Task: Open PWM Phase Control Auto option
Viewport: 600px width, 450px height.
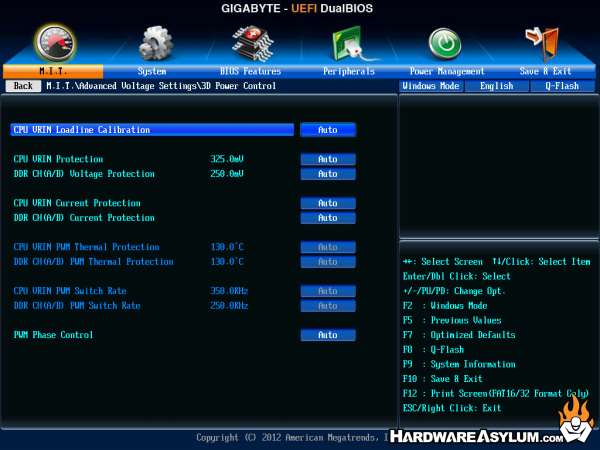Action: click(328, 335)
